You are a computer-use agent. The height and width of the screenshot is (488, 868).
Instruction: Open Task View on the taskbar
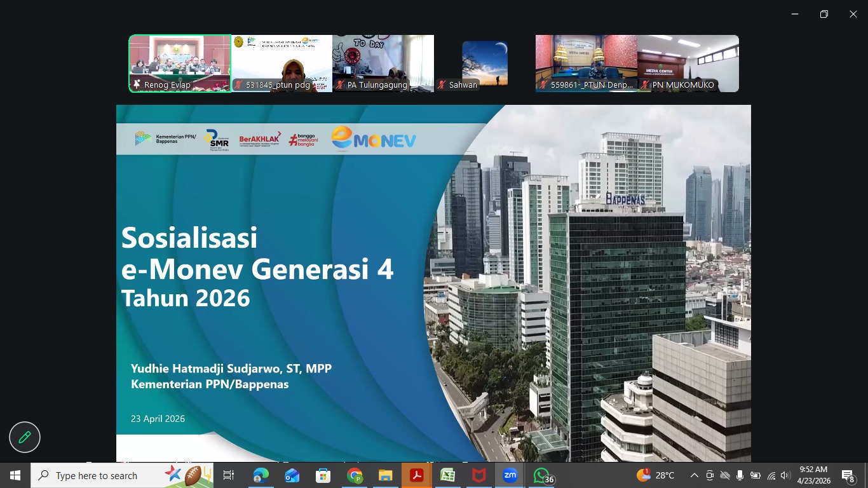click(228, 475)
